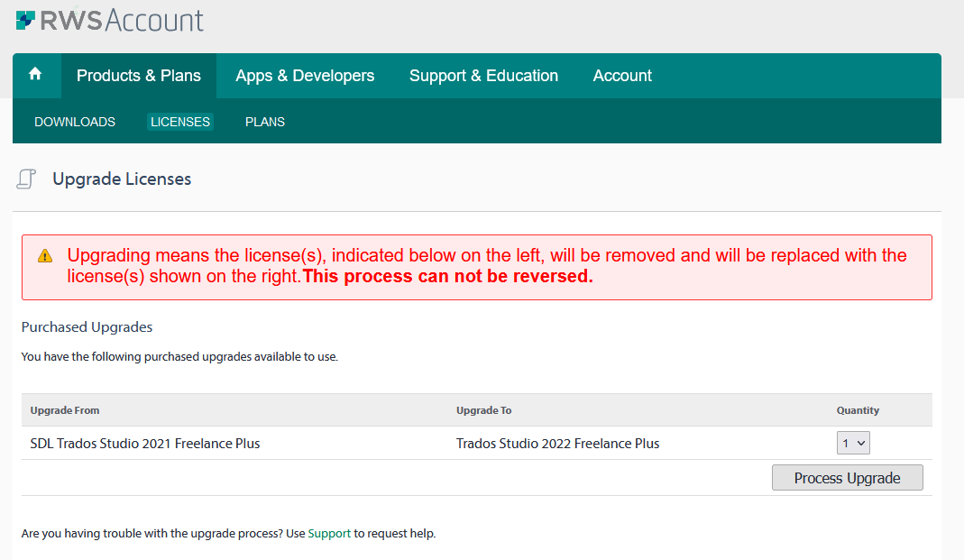
Task: Switch to the DOWNLOADS tab
Action: coord(74,121)
